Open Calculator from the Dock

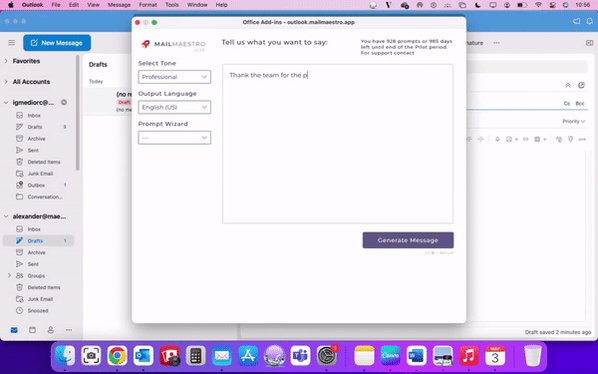(196, 356)
